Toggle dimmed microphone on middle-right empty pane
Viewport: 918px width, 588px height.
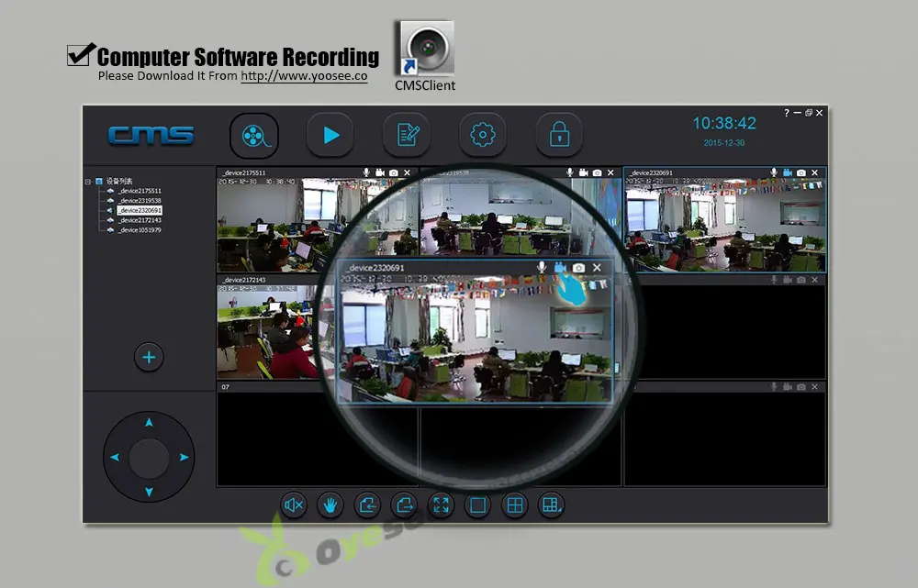pos(773,280)
